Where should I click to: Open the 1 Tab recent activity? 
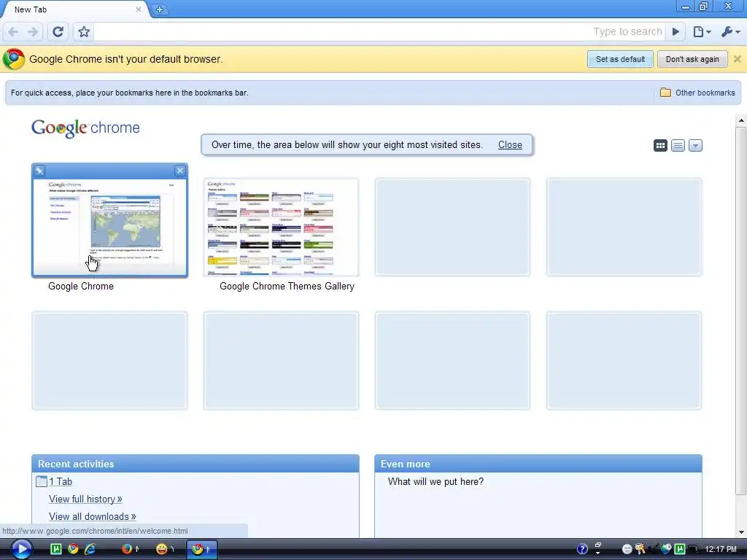(x=60, y=481)
